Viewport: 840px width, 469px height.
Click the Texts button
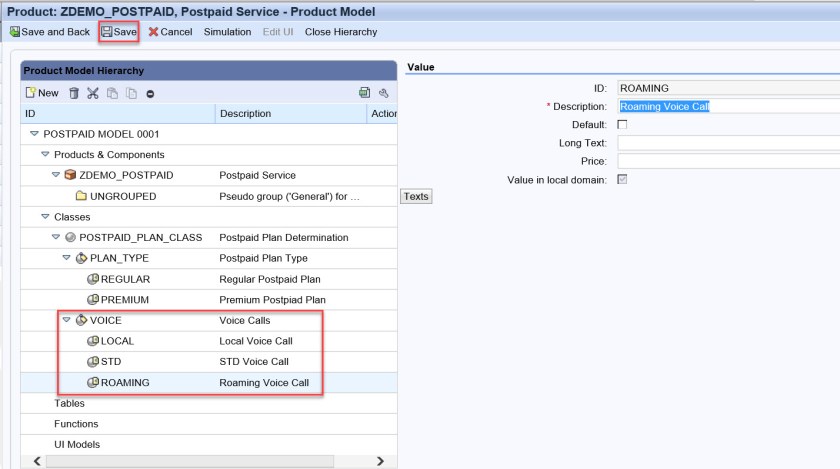pos(416,196)
